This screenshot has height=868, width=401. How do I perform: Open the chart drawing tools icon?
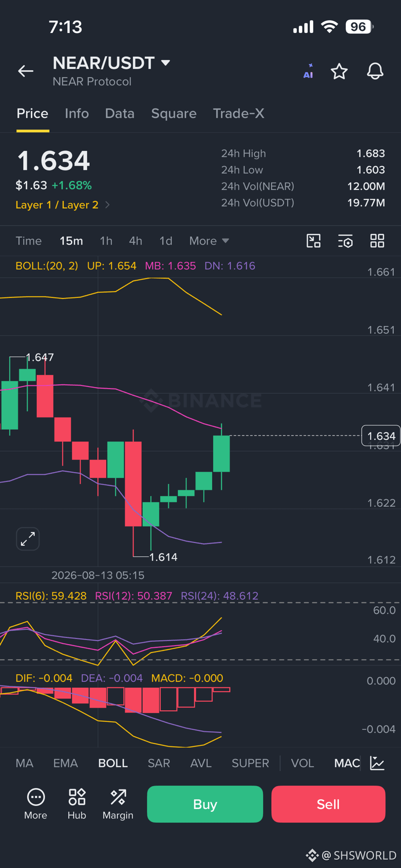(314, 241)
